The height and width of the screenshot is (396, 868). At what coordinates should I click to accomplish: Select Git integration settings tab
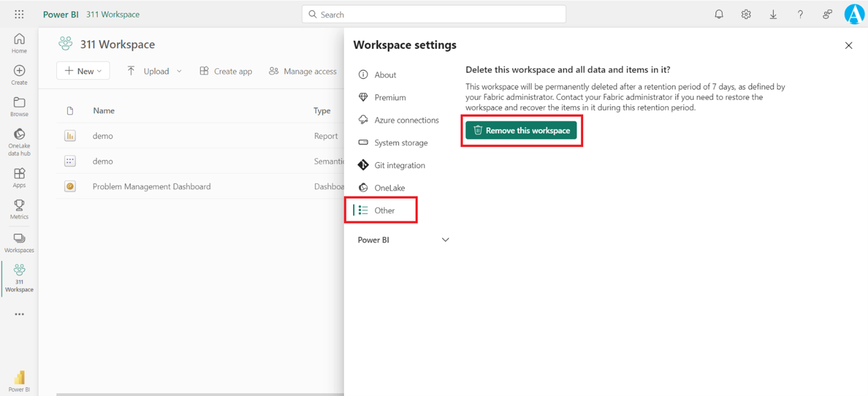click(x=399, y=165)
